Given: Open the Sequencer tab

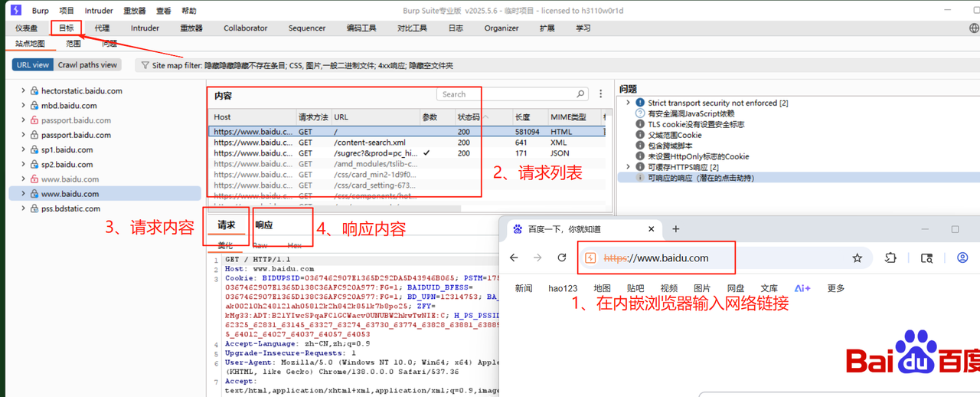Looking at the screenshot, I should (307, 28).
